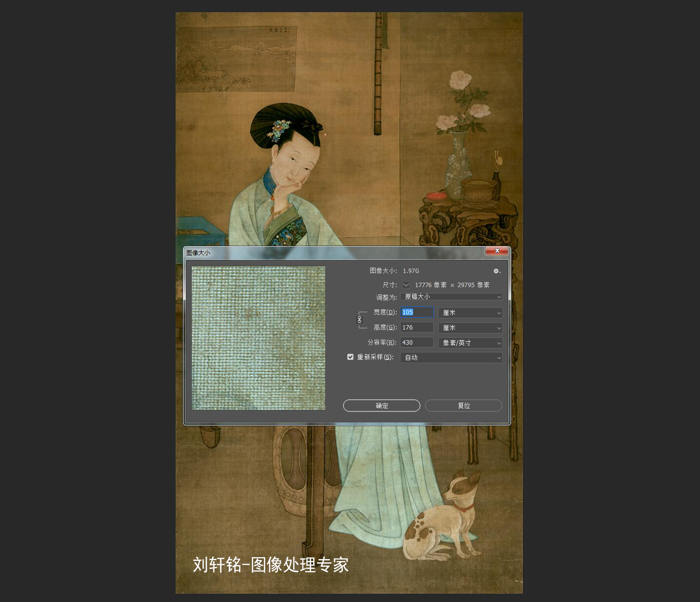Open the resample method 自动 dropdown
This screenshot has height=602, width=700.
(451, 357)
